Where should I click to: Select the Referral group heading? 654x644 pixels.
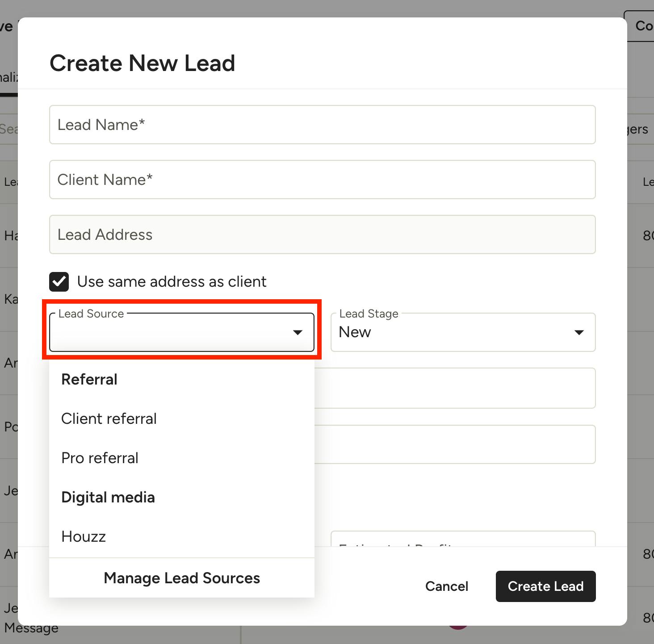(89, 379)
